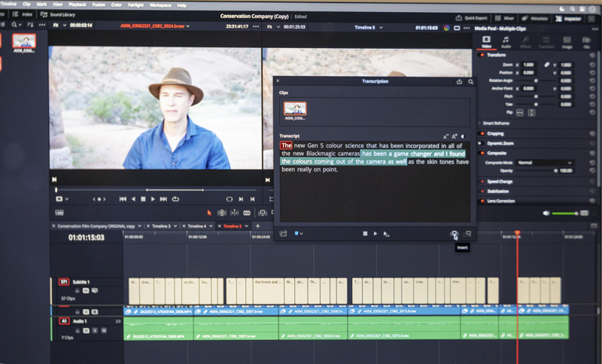Select the Inspector Audio tab

506,42
